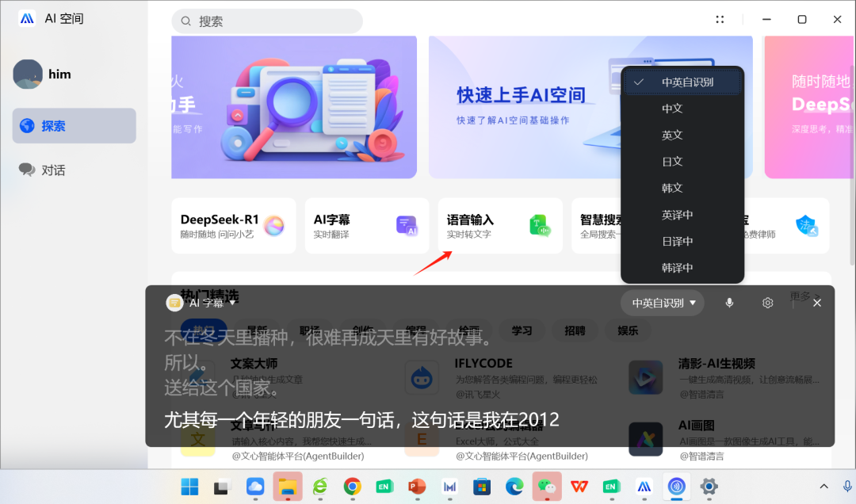The image size is (856, 504).
Task: Click the microphone icon in subtitle bar
Action: (x=728, y=303)
